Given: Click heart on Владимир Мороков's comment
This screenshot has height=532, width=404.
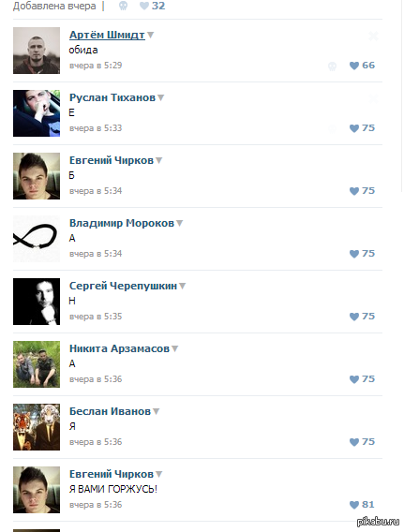Looking at the screenshot, I should tap(354, 254).
